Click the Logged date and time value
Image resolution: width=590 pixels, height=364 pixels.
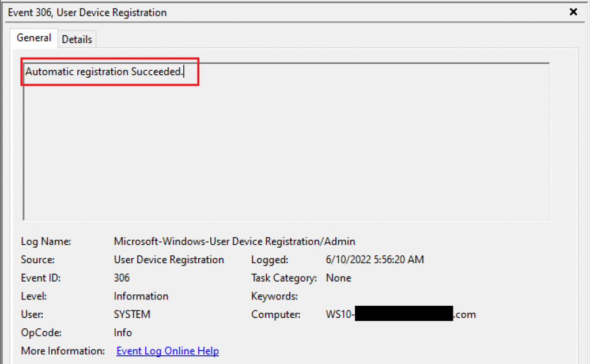tap(375, 259)
